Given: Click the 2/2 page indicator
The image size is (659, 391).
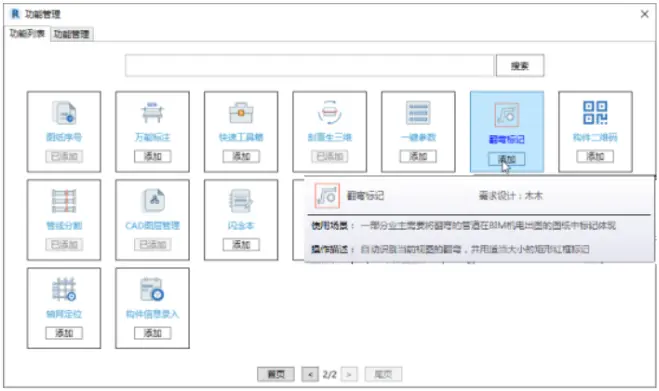Looking at the screenshot, I should coord(330,374).
